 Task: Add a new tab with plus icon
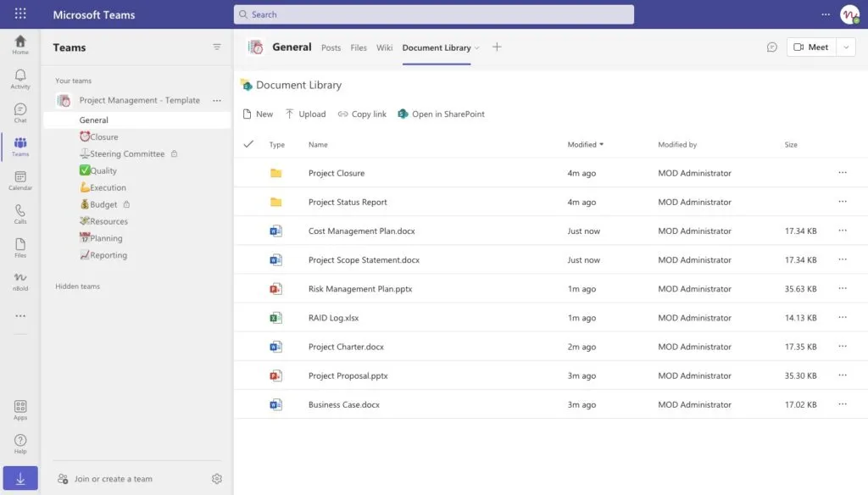click(497, 47)
